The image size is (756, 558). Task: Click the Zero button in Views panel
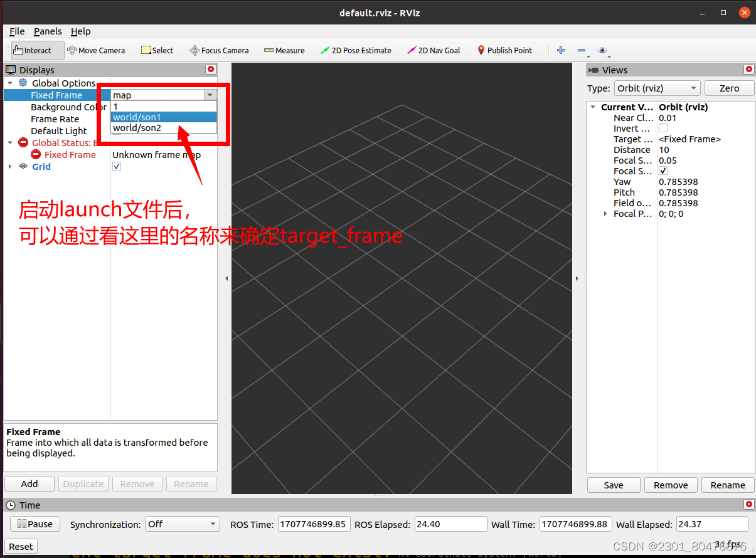[x=729, y=88]
